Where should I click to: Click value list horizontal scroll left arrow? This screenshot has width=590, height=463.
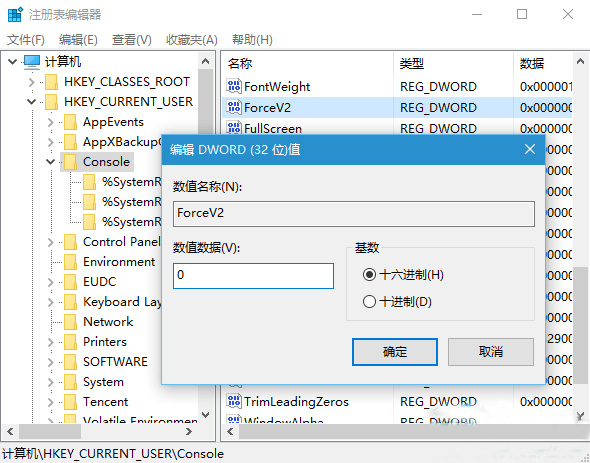click(x=230, y=431)
